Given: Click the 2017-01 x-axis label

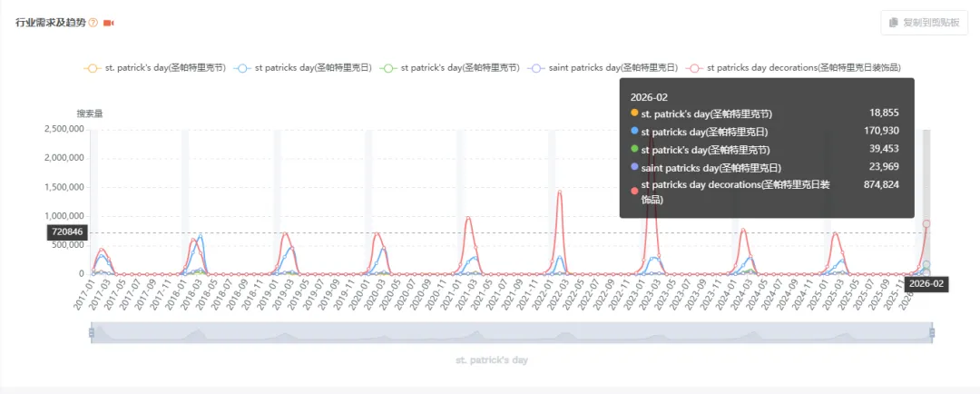Looking at the screenshot, I should (83, 294).
